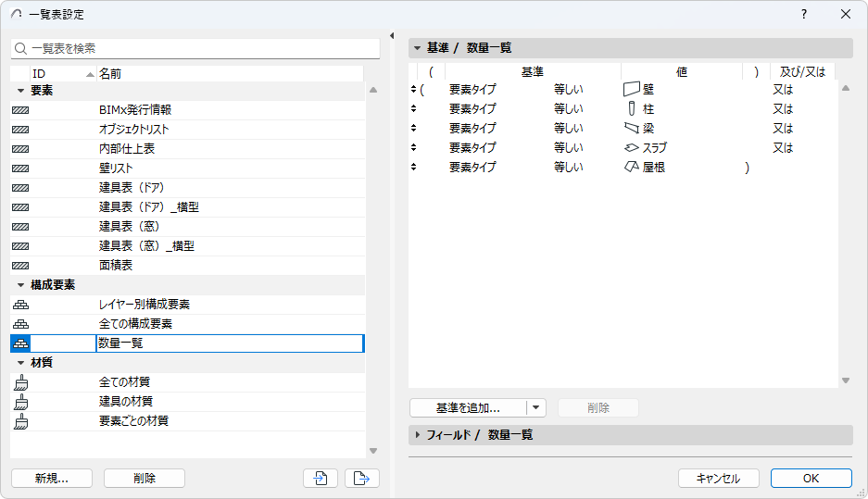Click the 削除 button under the list

click(x=145, y=478)
